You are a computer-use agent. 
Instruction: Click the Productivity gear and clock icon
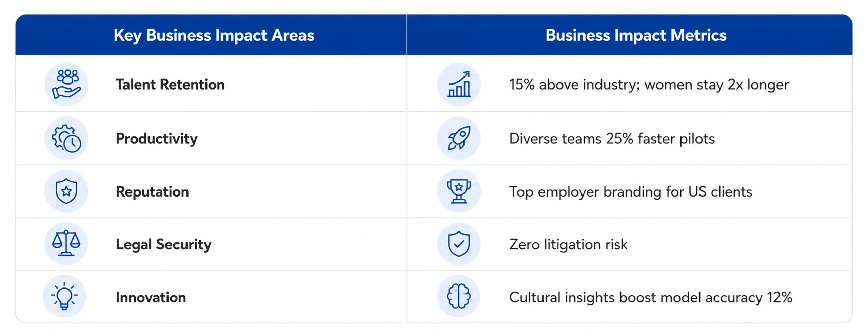coord(66,138)
